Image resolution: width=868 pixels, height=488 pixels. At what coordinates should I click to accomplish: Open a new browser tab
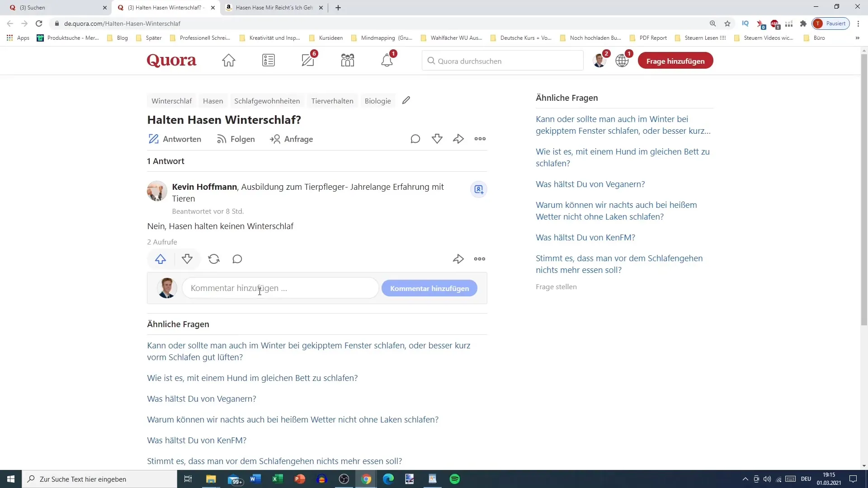click(338, 8)
